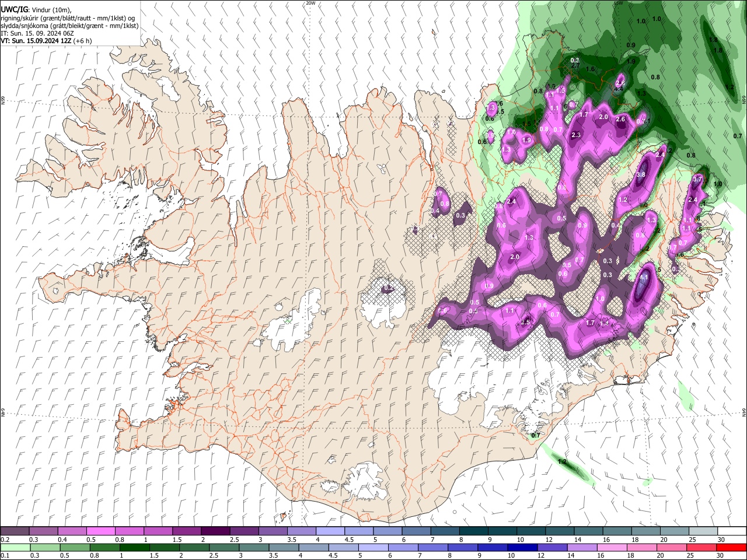Click the dark teal upper swatch between 8 and 9
The width and height of the screenshot is (747, 560).
(x=474, y=531)
